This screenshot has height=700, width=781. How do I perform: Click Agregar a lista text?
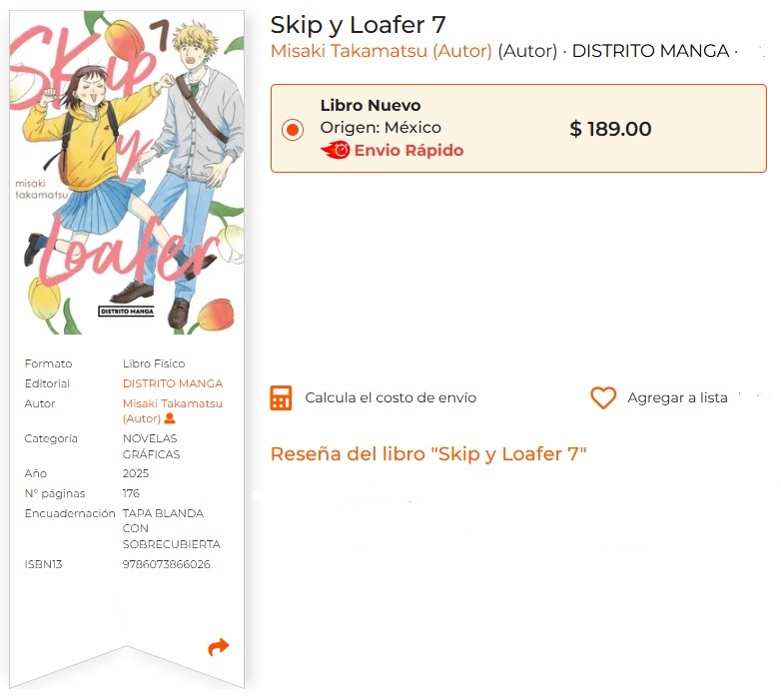(x=677, y=397)
